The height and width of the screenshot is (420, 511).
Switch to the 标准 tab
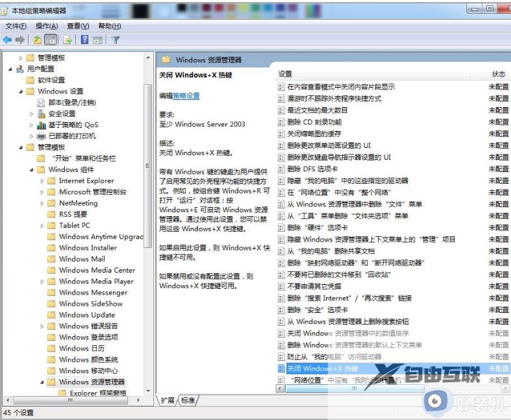click(188, 400)
